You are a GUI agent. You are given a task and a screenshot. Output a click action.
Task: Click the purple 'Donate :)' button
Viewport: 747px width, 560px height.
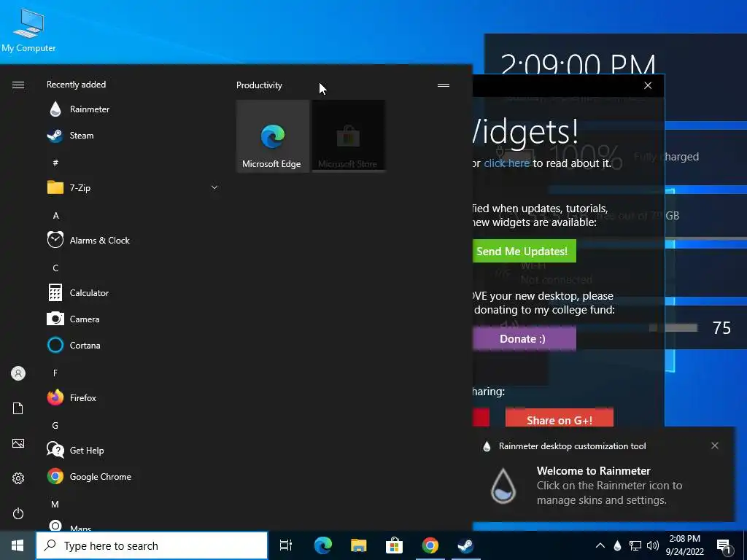524,338
